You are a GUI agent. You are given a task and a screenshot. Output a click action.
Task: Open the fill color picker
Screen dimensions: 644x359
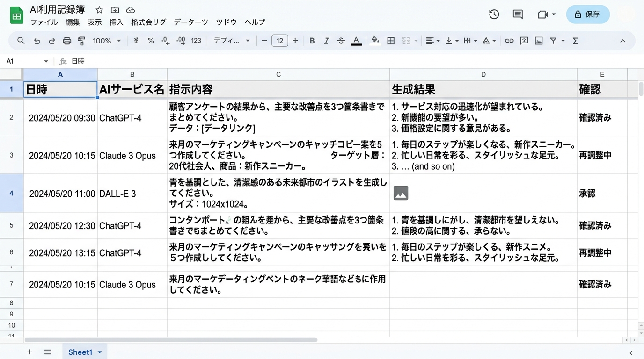point(375,41)
